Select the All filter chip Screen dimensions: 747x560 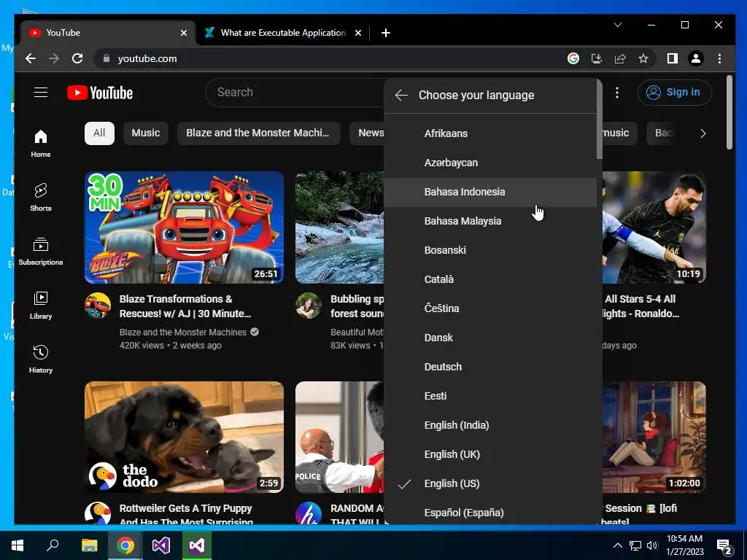point(99,133)
